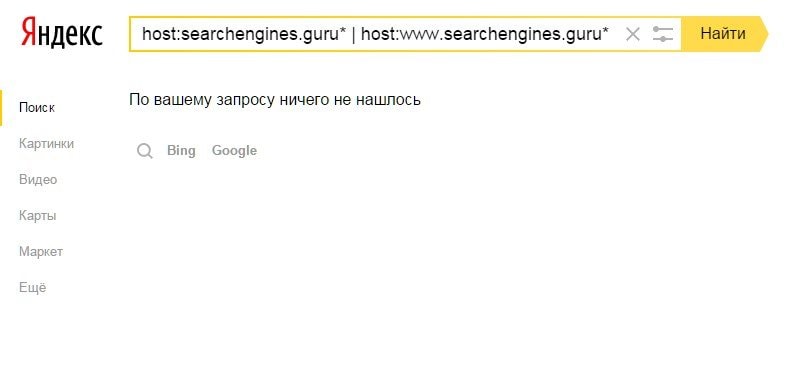Click the magnifier icon beside Bing
788x367 pixels.
pyautogui.click(x=145, y=151)
